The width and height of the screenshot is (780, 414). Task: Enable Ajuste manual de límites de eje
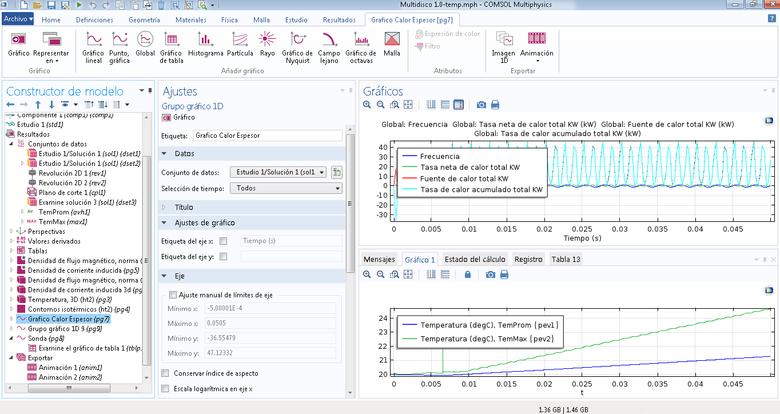tap(173, 295)
